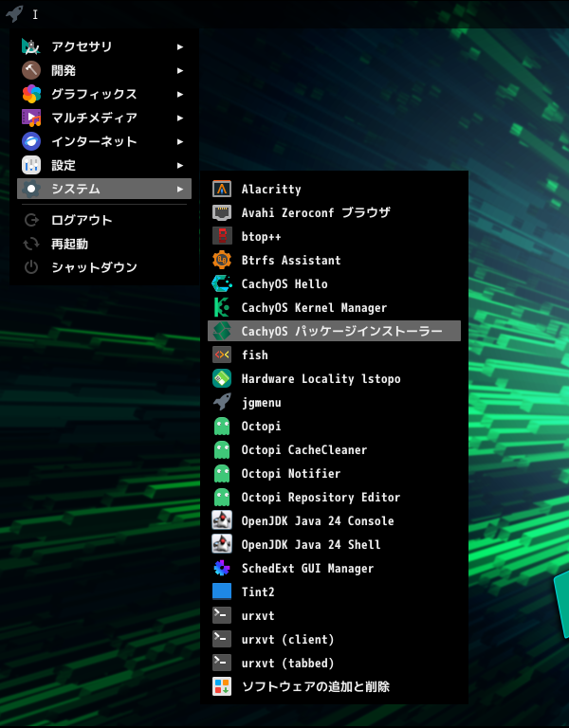The width and height of the screenshot is (569, 728).
Task: Click the Octopi CacheCleaner ghost icon
Action: pyautogui.click(x=222, y=449)
